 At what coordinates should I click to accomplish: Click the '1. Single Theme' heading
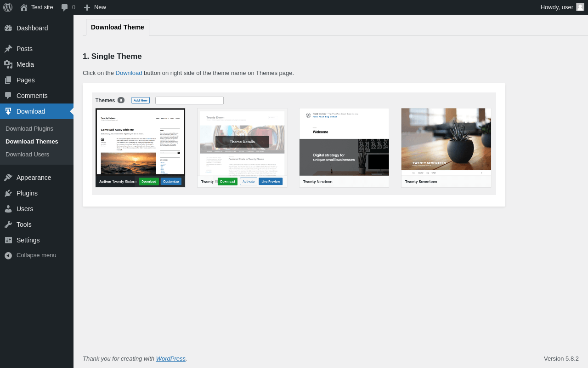tap(112, 57)
